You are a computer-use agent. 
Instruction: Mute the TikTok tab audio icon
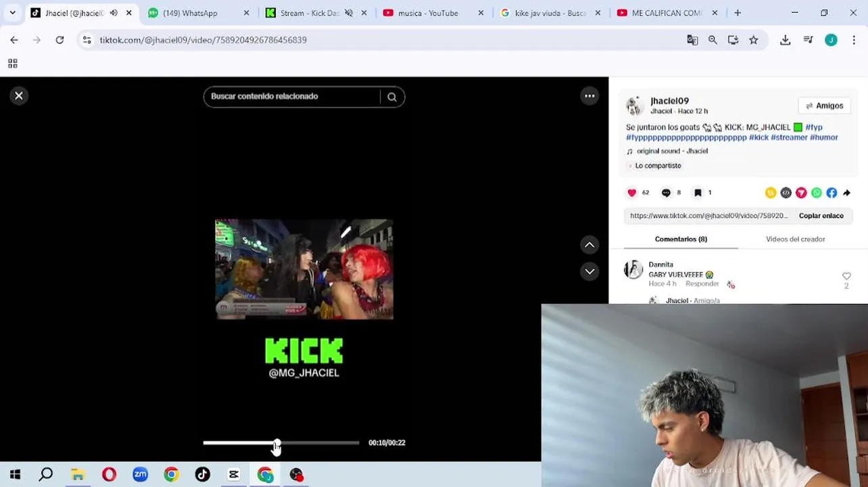(114, 13)
